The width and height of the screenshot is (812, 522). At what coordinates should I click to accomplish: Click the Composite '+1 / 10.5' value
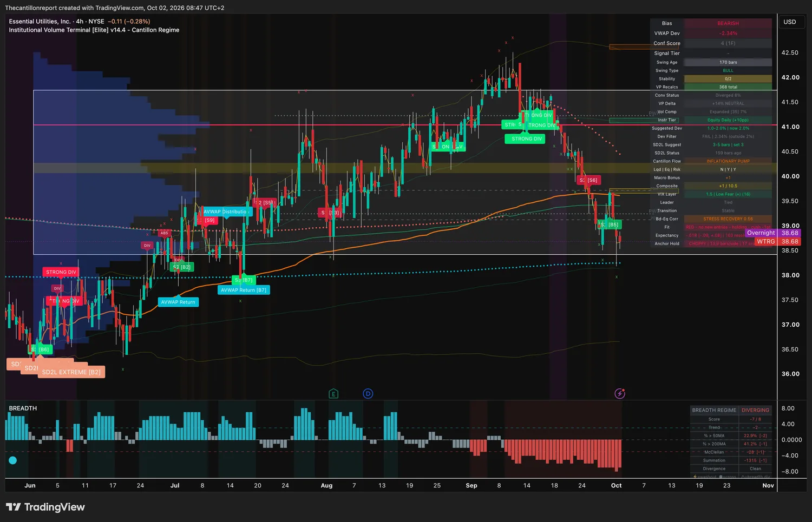728,186
